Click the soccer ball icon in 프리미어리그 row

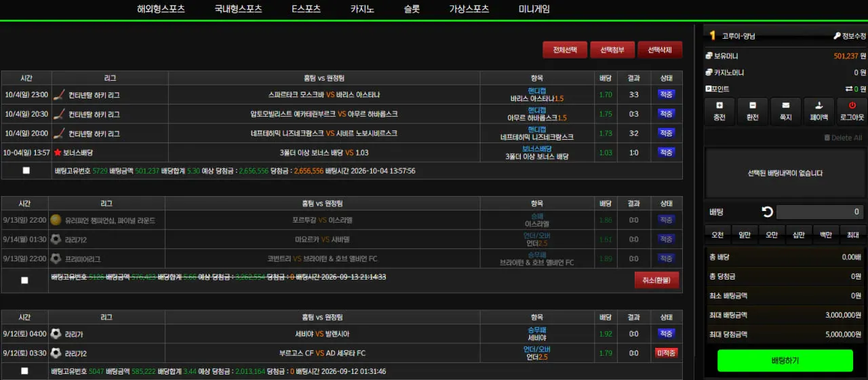click(56, 259)
